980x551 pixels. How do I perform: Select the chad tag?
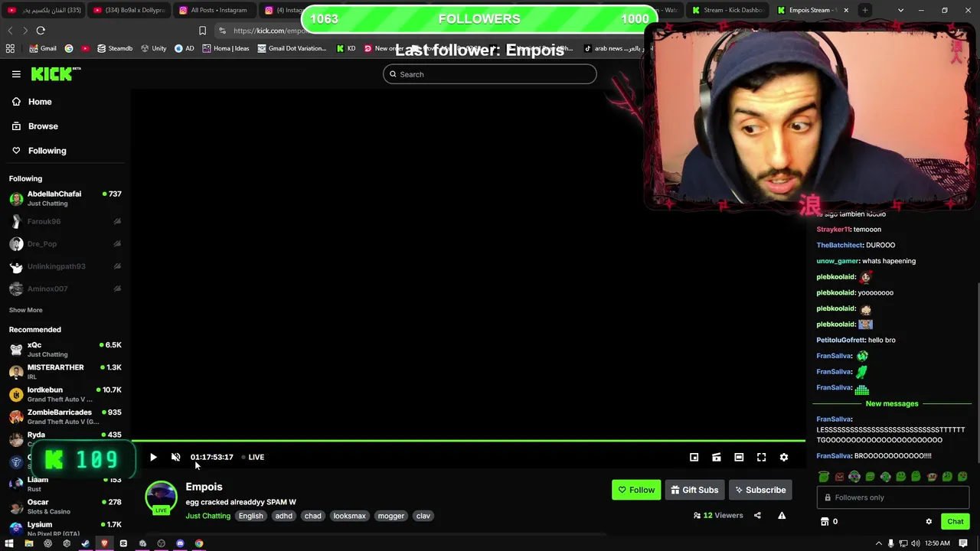point(313,516)
